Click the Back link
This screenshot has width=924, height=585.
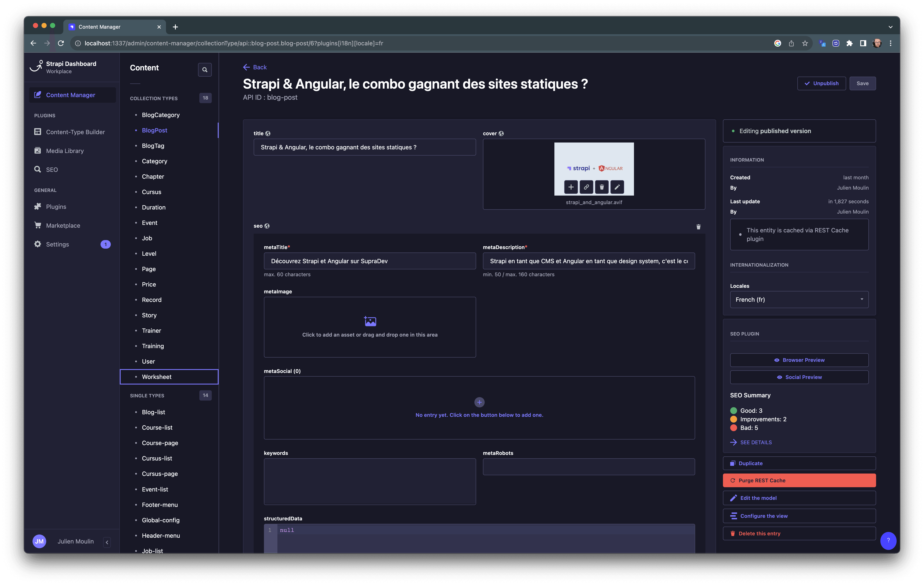pos(255,67)
